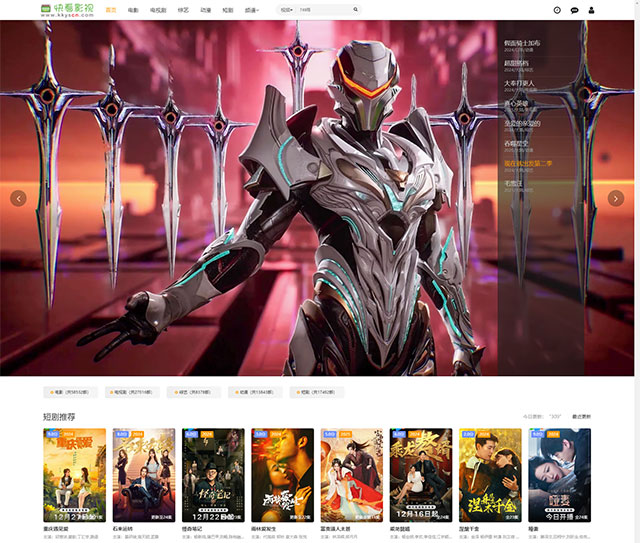Screen dimensions: 640x543
Task: Switch to the 动漫 navigation tab
Action: 205,10
